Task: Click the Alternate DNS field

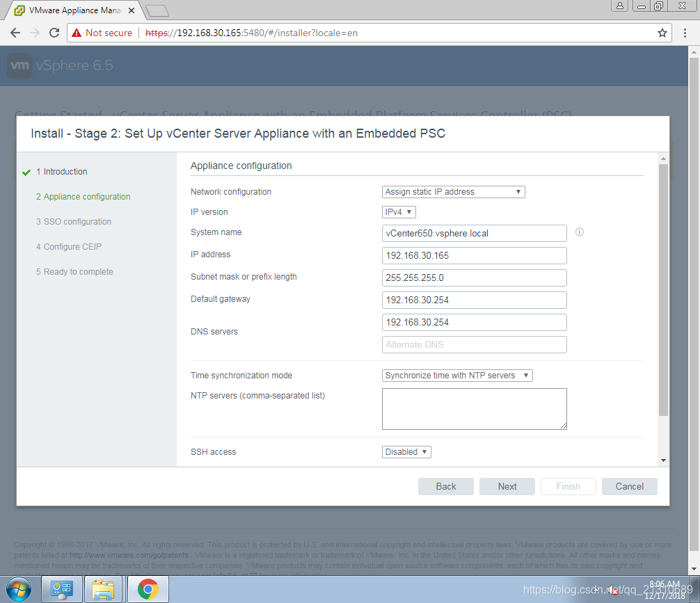Action: (x=474, y=345)
